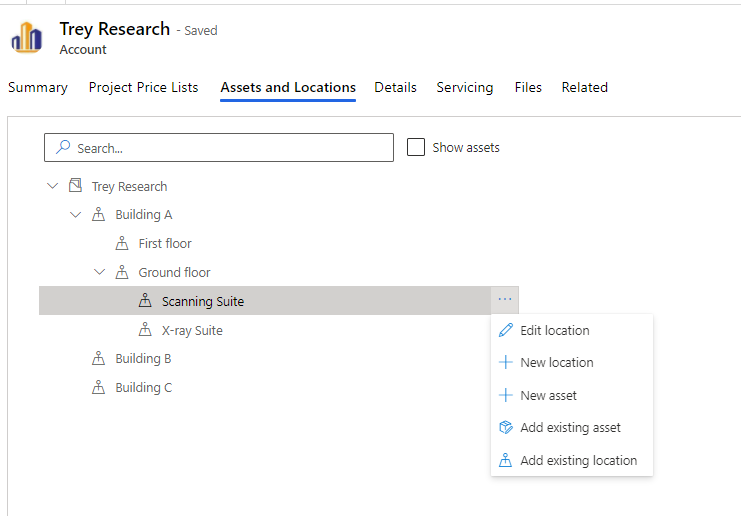Focus the Search input field
The width and height of the screenshot is (741, 516).
pos(219,147)
